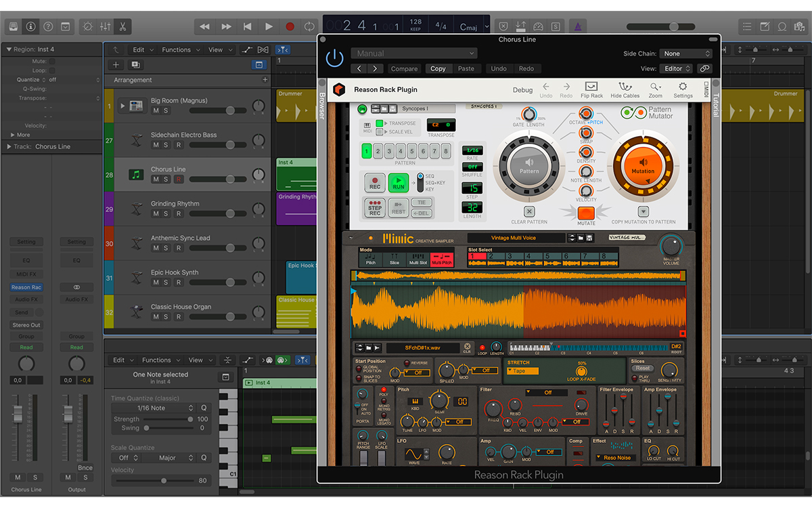Record-enable the Chorus Line track

click(179, 179)
